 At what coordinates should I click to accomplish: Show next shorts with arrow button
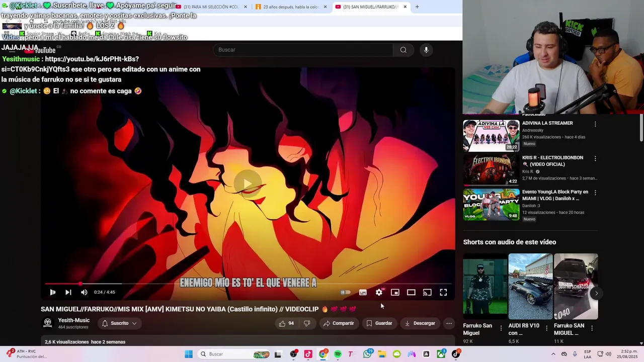[x=596, y=293]
